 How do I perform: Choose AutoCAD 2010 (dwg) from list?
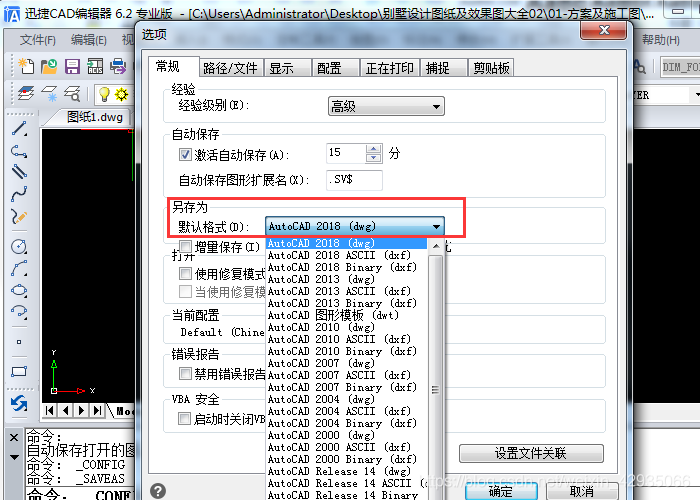click(x=346, y=327)
